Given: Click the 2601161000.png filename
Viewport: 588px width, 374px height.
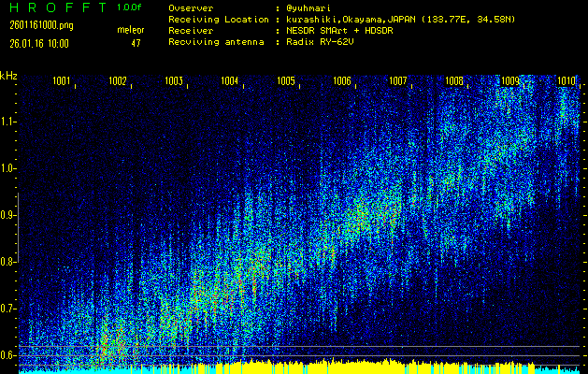Looking at the screenshot, I should click(x=34, y=25).
